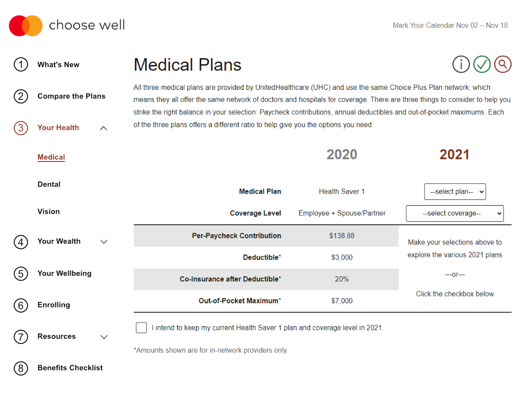Click the step 8 circle icon
Screen dimensions: 532x416
20,368
